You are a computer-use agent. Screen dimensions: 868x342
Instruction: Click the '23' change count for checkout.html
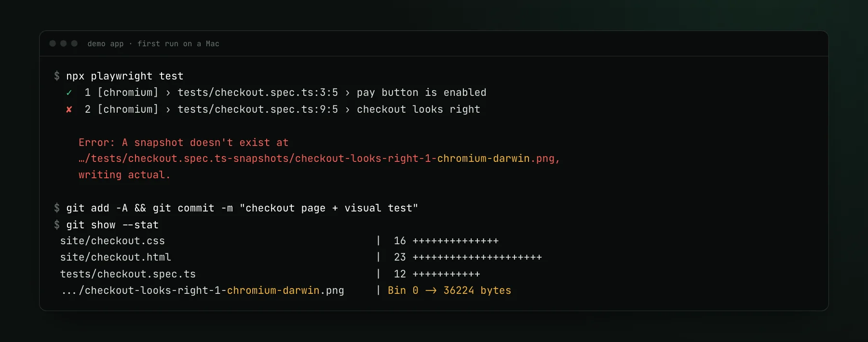click(400, 257)
